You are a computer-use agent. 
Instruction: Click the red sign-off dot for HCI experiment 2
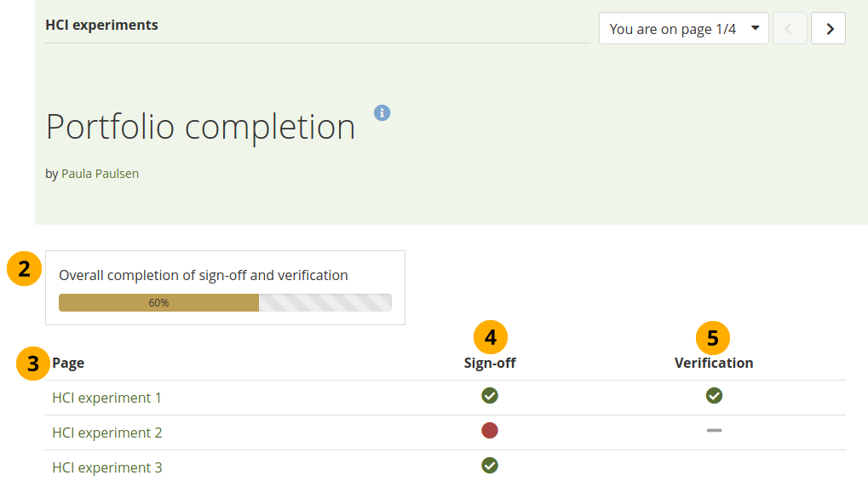[x=490, y=431]
